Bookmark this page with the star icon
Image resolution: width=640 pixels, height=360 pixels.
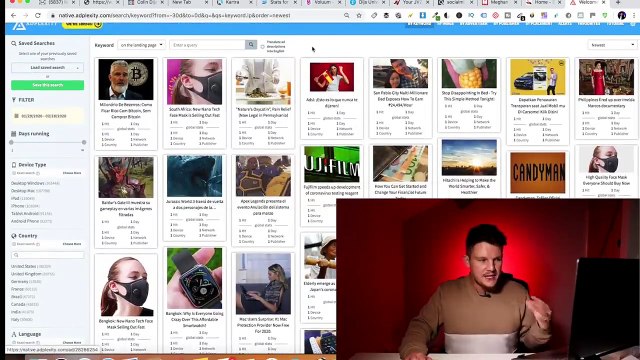(x=359, y=16)
